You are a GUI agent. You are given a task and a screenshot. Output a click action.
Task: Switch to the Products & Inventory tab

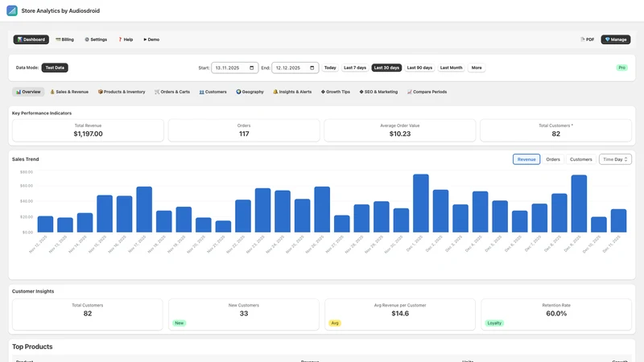pos(122,92)
